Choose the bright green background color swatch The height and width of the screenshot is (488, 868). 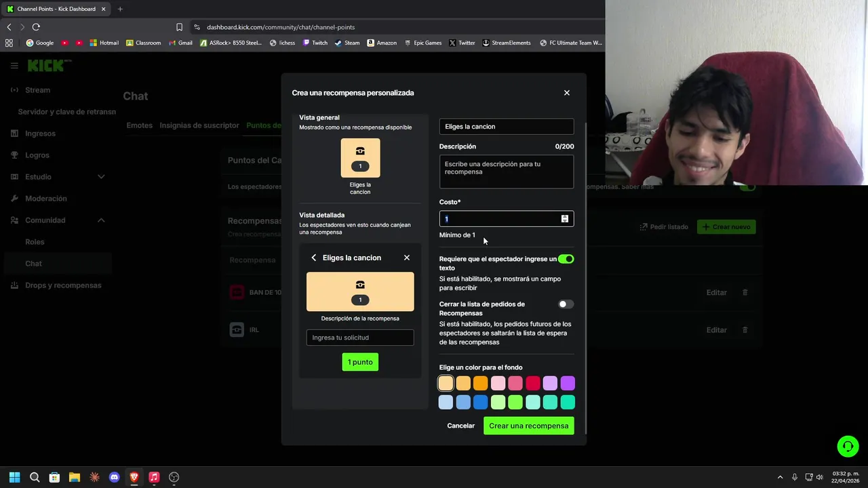point(515,403)
